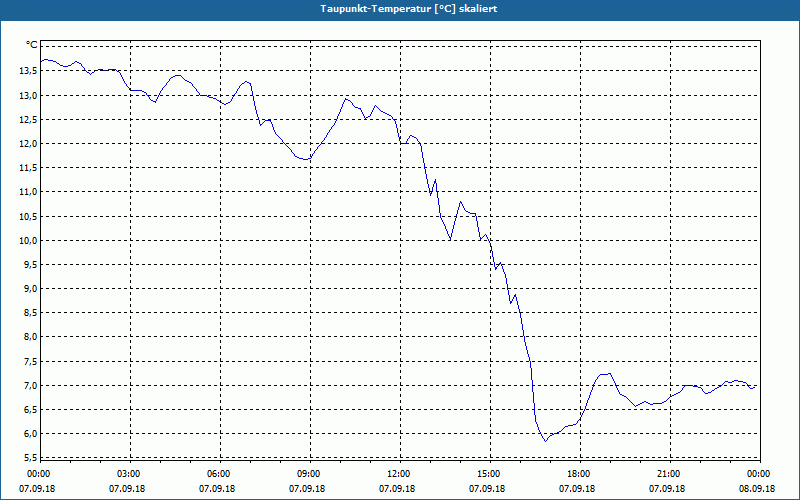Select the 10,0 y-axis label
The width and height of the screenshot is (800, 500).
click(x=28, y=240)
